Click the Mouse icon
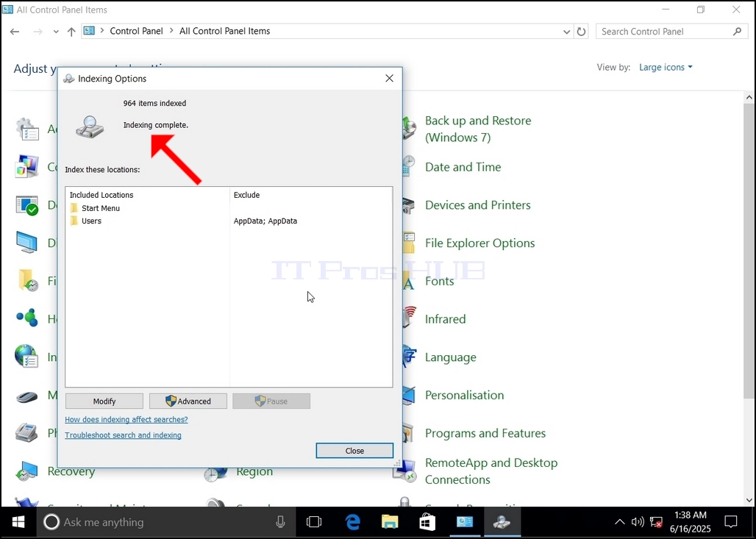756x539 pixels. click(26, 396)
